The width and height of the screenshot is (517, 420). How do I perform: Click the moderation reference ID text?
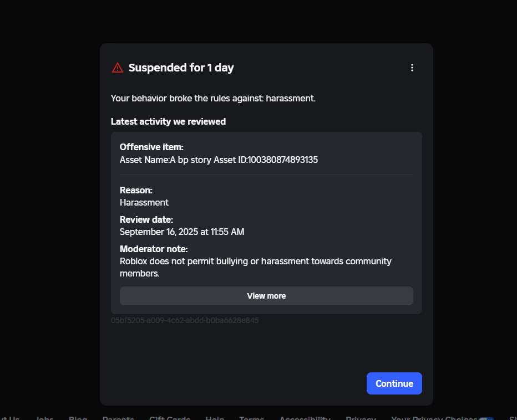[185, 320]
